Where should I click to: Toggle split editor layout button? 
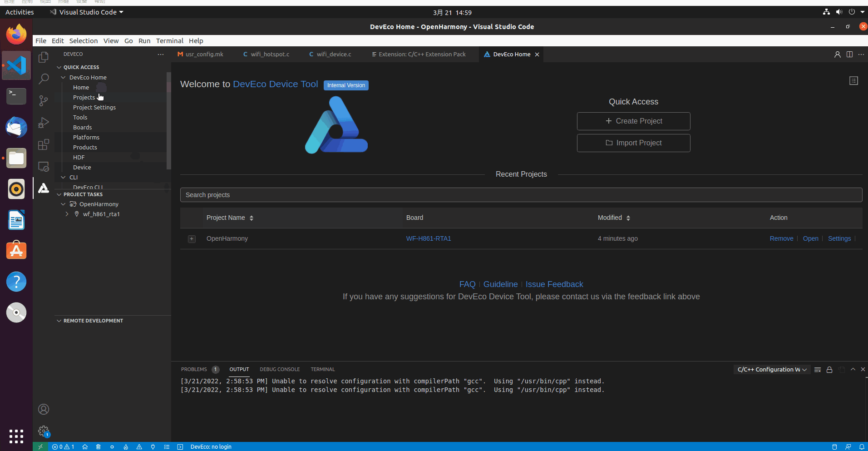849,55
